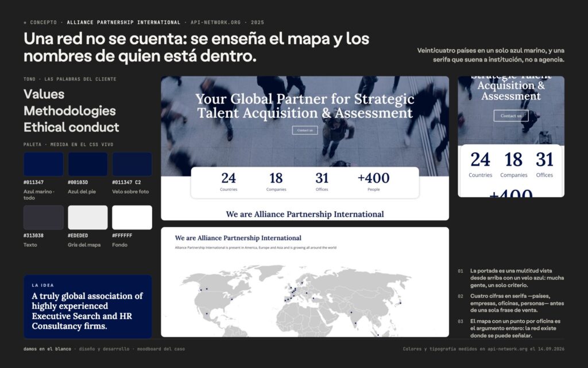Click the Veinticuatro países subtitle text
Image resolution: width=588 pixels, height=368 pixels.
click(x=490, y=55)
